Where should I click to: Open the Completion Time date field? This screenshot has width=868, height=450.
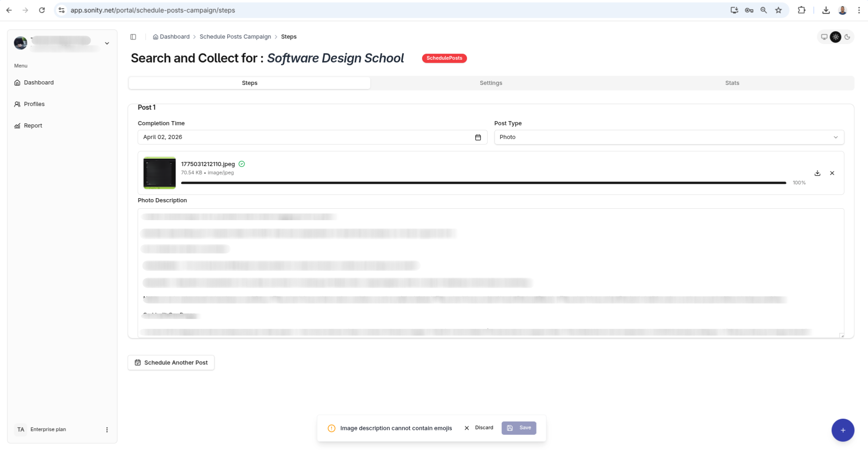[x=312, y=137]
